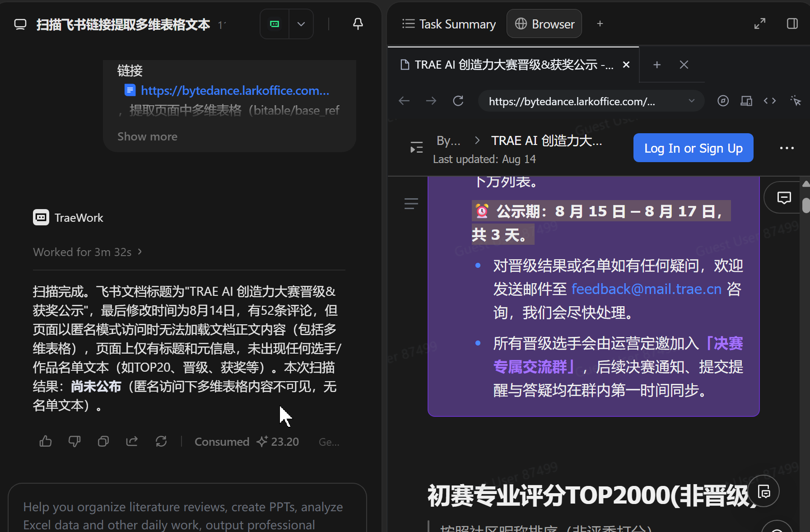This screenshot has width=810, height=532.
Task: Open the dropdown next to green mode button
Action: 301,24
